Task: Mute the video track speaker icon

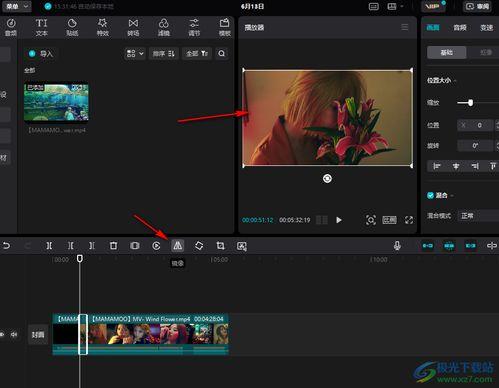Action: pos(14,334)
